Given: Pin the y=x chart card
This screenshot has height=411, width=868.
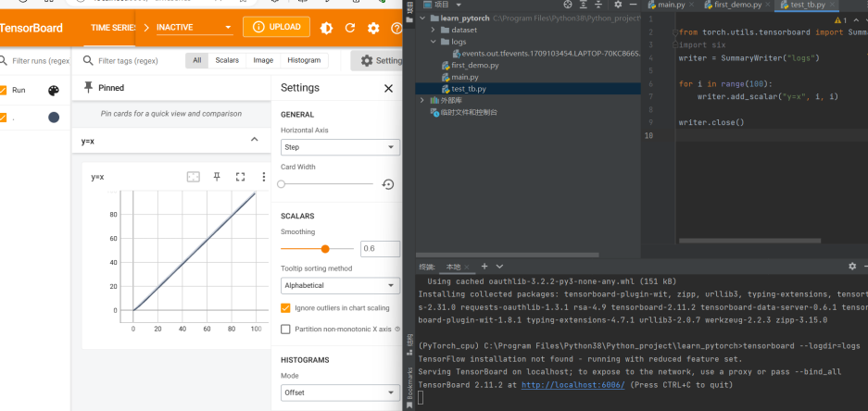Looking at the screenshot, I should tap(217, 177).
